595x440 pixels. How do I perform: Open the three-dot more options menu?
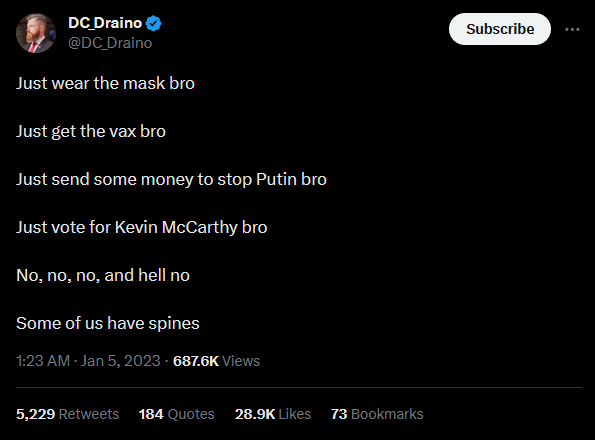[572, 29]
